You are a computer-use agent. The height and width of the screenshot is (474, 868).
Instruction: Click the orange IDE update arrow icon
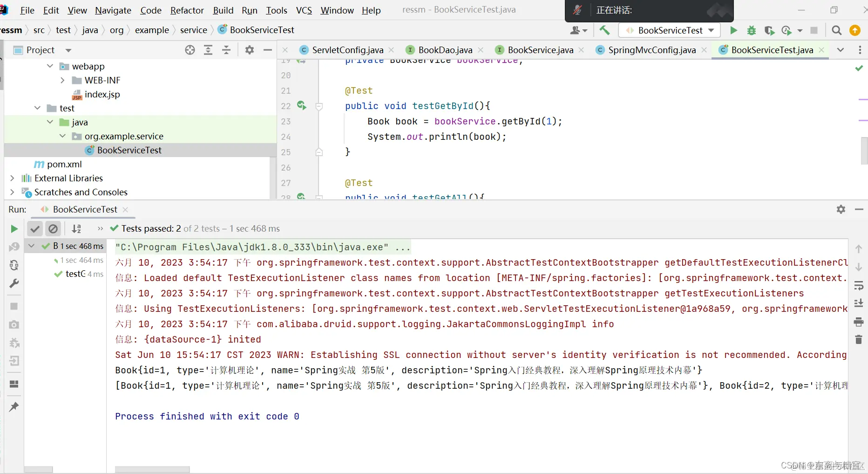tap(855, 30)
